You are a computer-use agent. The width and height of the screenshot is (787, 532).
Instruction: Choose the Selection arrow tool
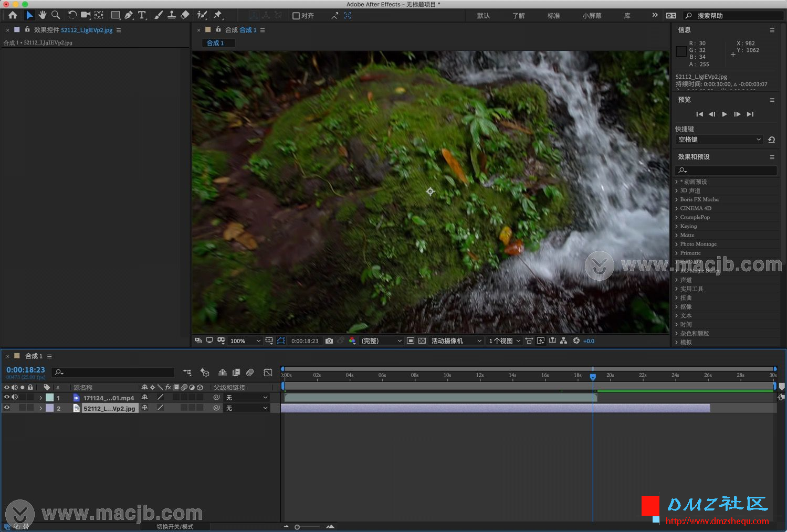[29, 15]
